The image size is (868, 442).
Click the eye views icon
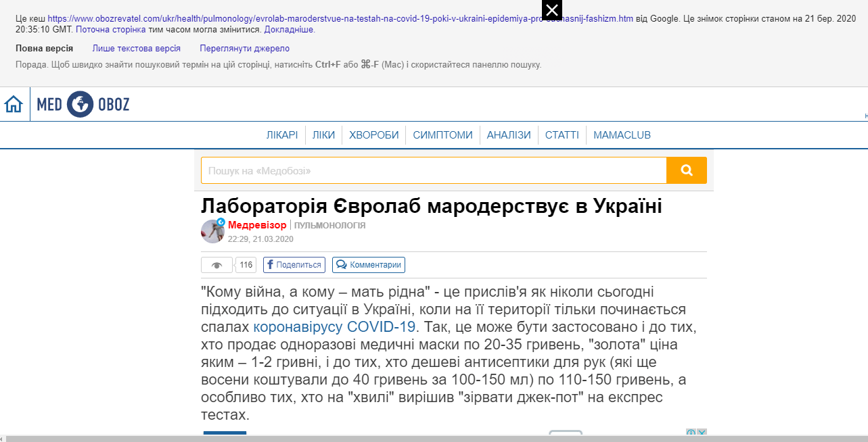pyautogui.click(x=217, y=265)
